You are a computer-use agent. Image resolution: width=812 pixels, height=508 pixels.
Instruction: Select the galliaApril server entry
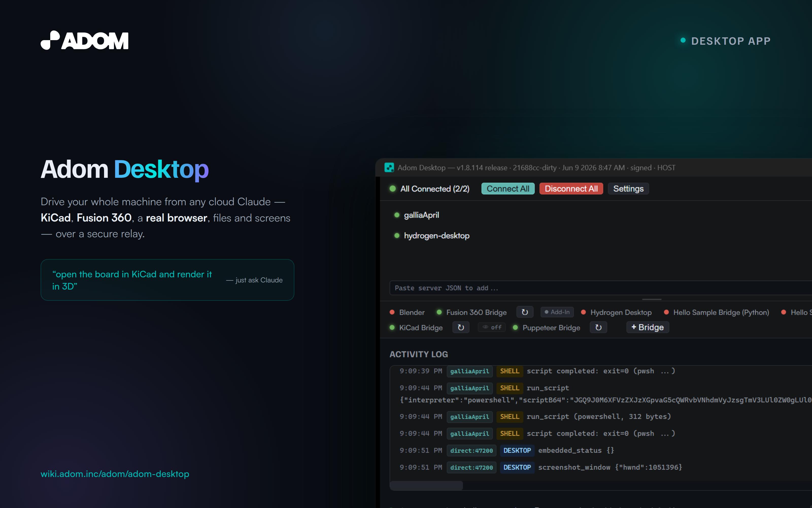pyautogui.click(x=421, y=215)
